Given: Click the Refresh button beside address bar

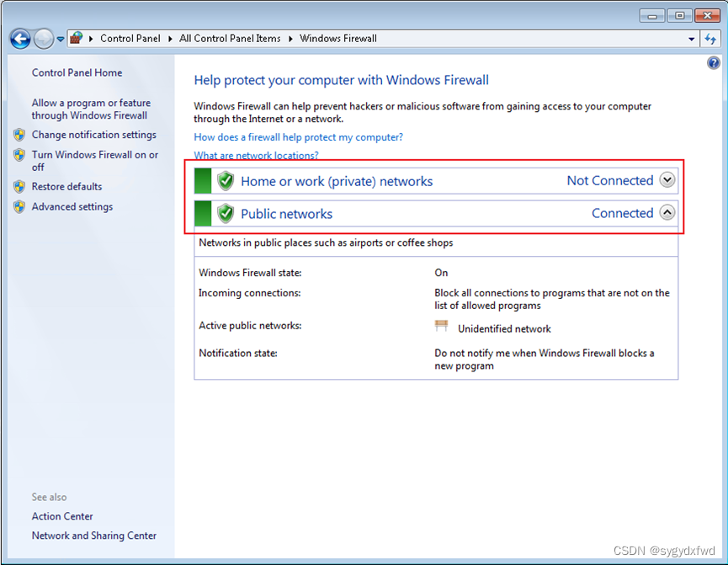Looking at the screenshot, I should [x=709, y=39].
